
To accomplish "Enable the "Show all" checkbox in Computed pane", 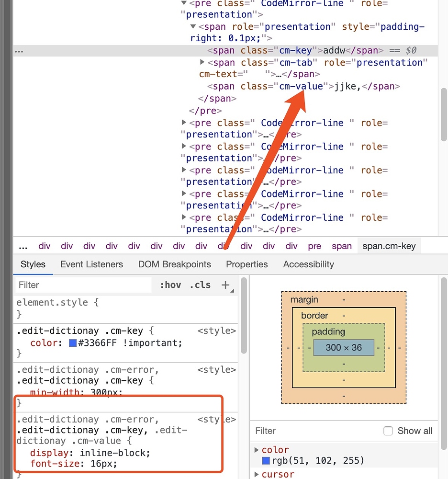I will pos(388,431).
